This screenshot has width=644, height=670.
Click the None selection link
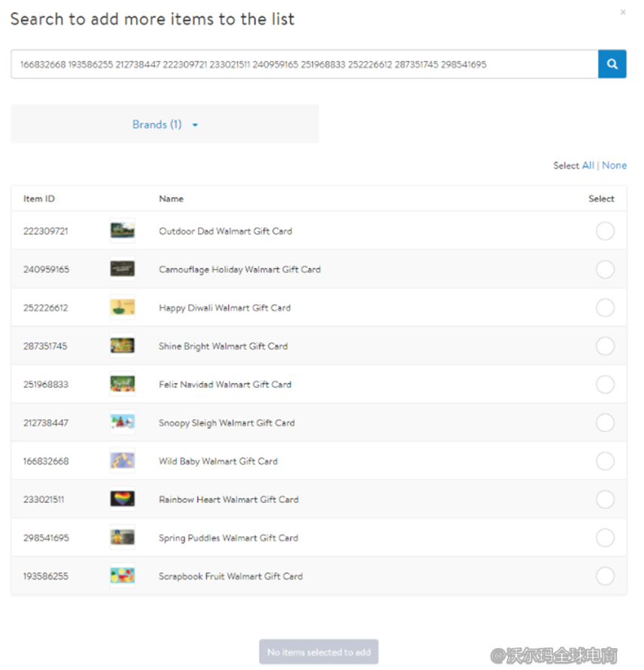[x=614, y=166]
